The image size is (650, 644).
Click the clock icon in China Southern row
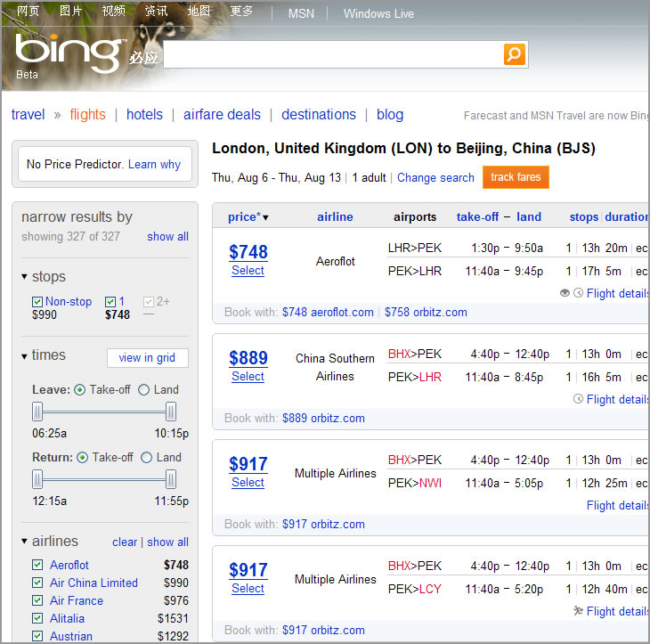[x=578, y=399]
